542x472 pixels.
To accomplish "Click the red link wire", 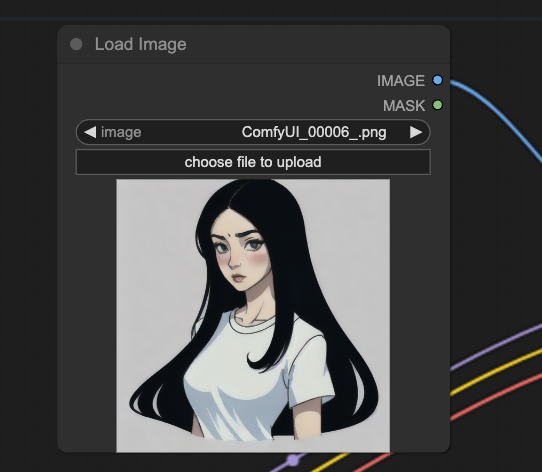I will pos(498,398).
